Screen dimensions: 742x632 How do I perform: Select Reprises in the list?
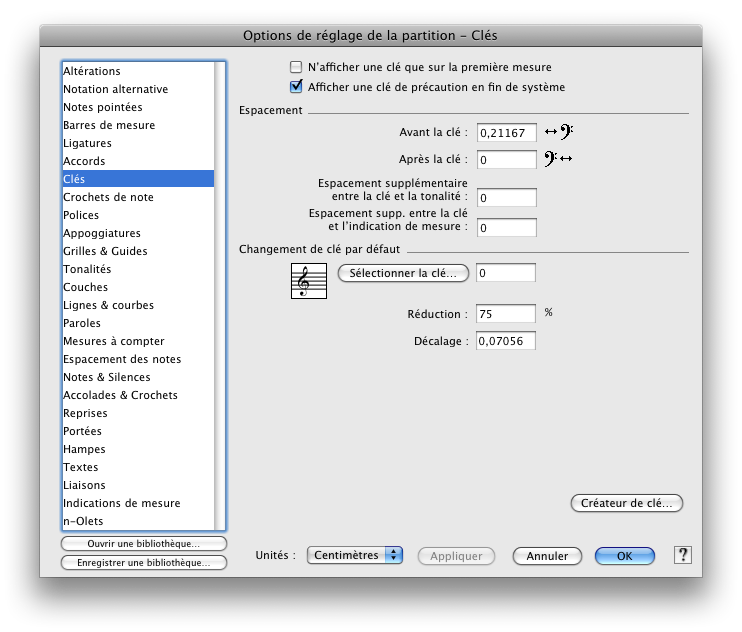click(138, 413)
